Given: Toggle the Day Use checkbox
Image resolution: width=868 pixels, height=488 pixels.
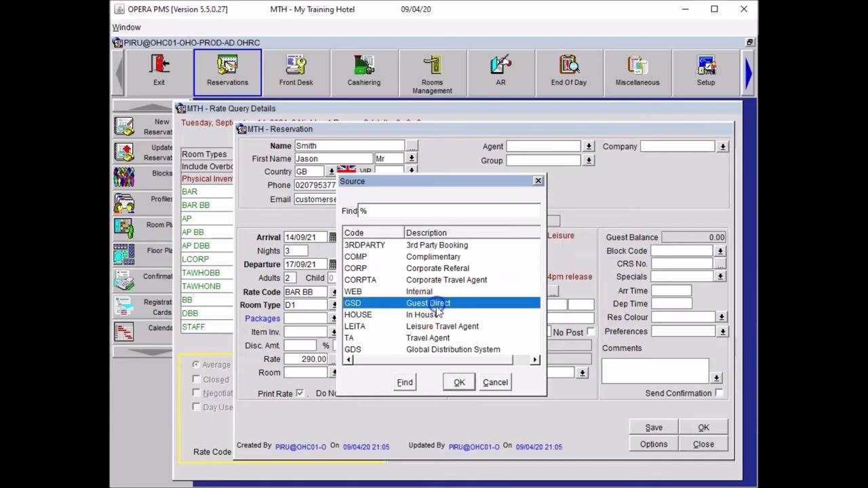Looking at the screenshot, I should tap(196, 407).
